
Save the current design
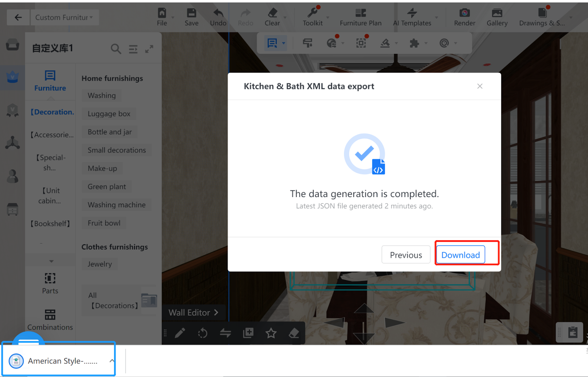tap(191, 17)
